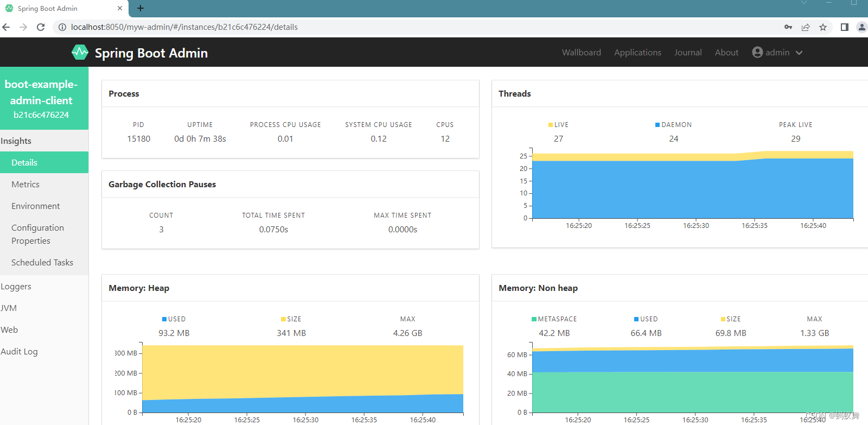Open the Metrics sidebar item
Screen dimensions: 868x425
[44, 184]
